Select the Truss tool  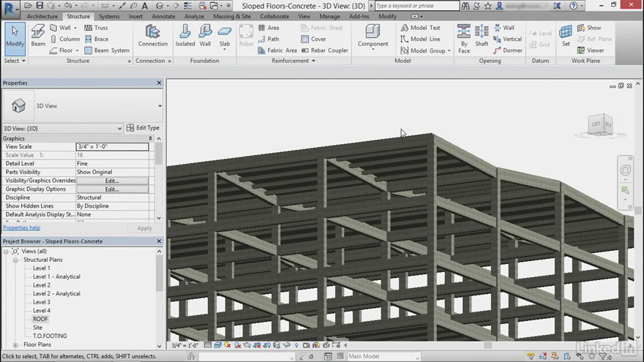point(96,28)
